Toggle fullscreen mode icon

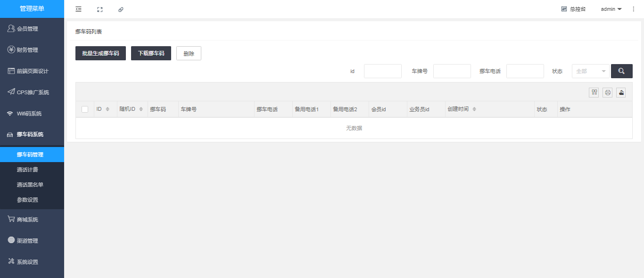(99, 9)
